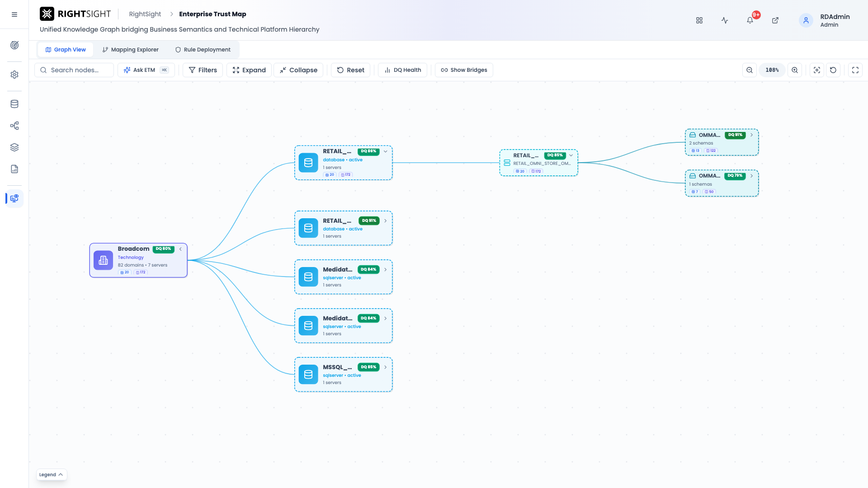Switch to Rule Deployment tab
The height and width of the screenshot is (488, 868).
point(203,50)
